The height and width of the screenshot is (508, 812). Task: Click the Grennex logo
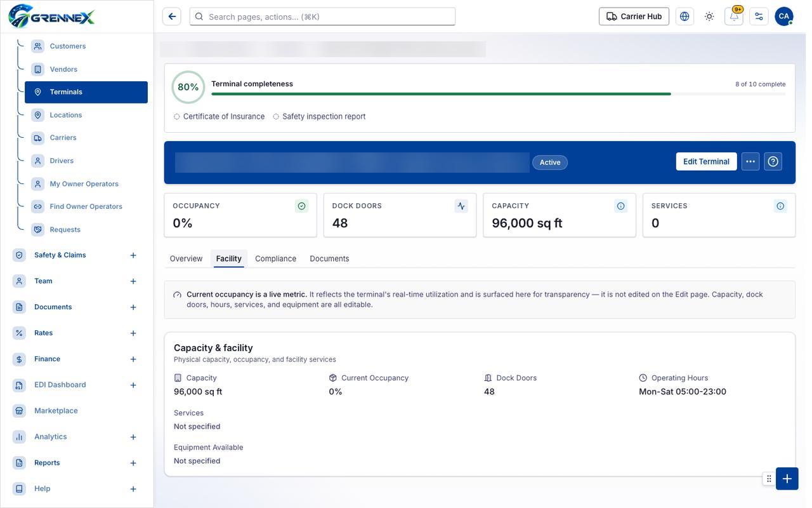[52, 17]
